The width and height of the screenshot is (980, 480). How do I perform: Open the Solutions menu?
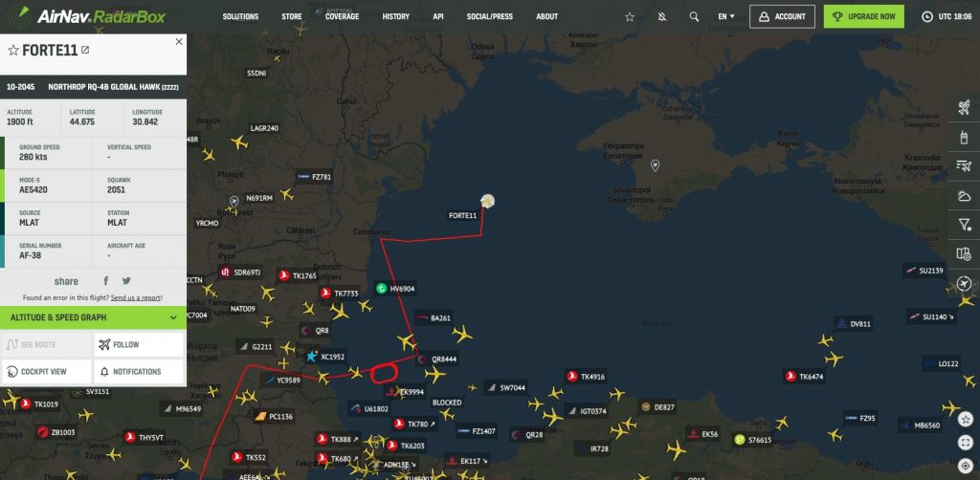[240, 17]
